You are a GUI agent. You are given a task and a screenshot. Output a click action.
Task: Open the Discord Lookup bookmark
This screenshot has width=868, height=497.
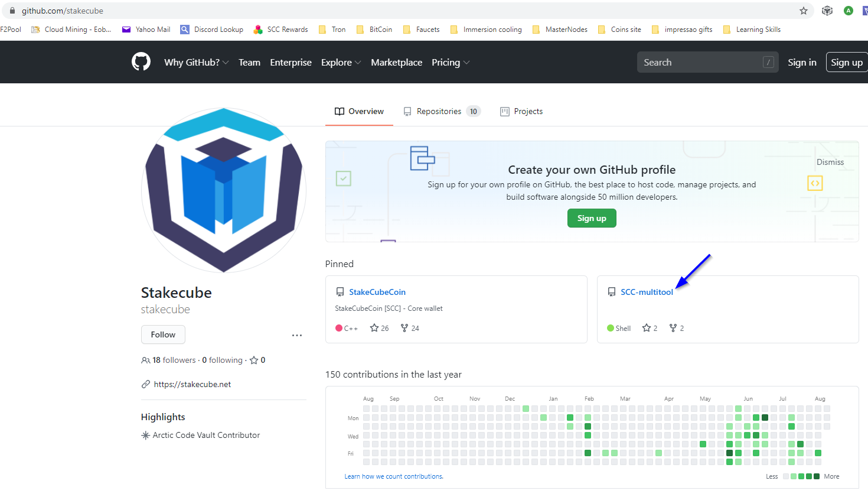coord(212,30)
